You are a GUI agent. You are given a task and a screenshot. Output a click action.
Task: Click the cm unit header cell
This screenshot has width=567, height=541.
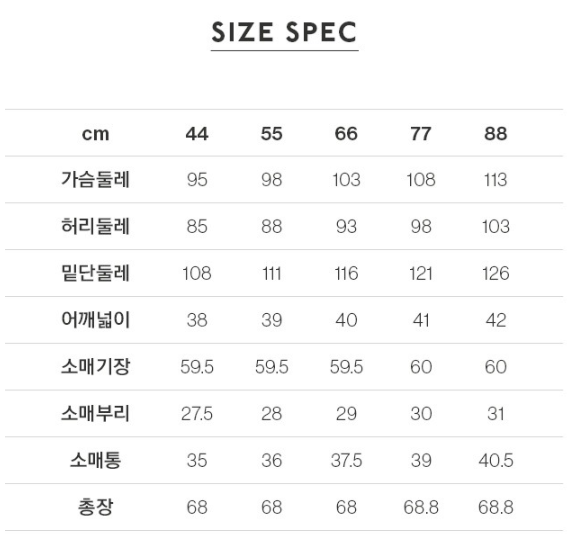(95, 135)
